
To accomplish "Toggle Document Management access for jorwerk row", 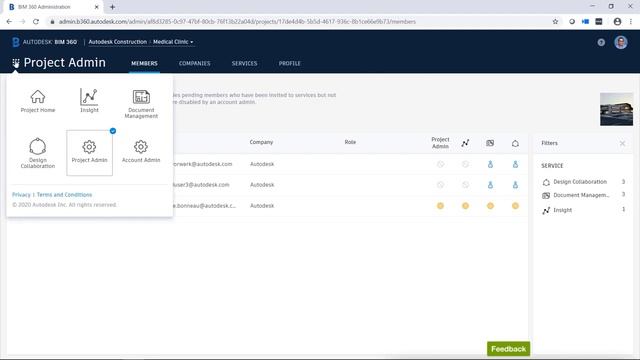I will [490, 164].
